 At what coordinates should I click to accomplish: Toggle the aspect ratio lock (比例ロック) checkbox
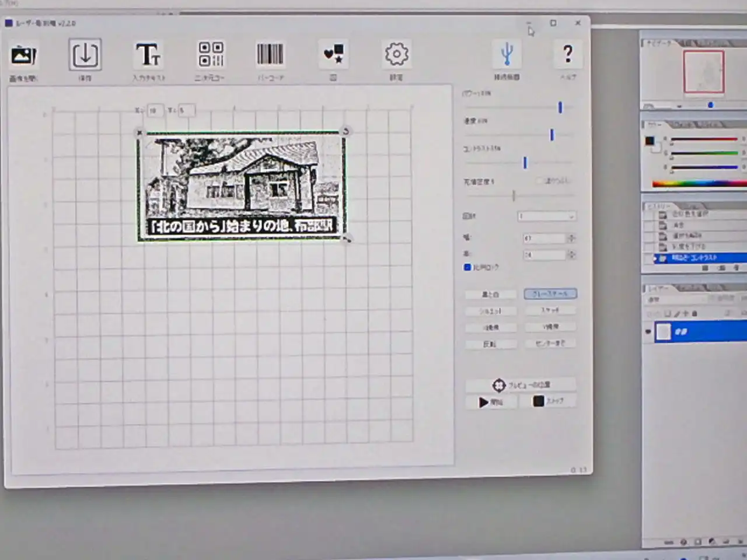pyautogui.click(x=467, y=267)
